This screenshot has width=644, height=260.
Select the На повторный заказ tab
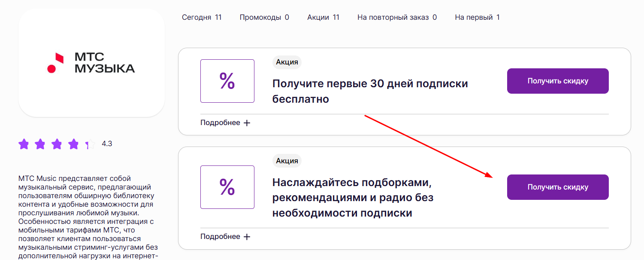[x=396, y=17]
